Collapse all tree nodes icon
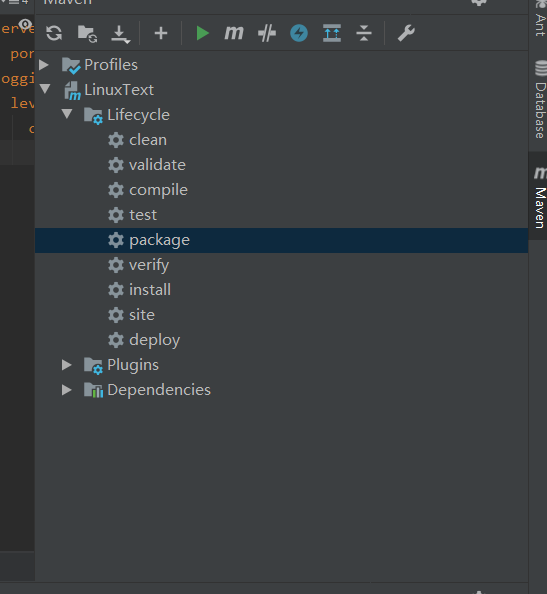Viewport: 547px width, 594px height. [x=364, y=33]
